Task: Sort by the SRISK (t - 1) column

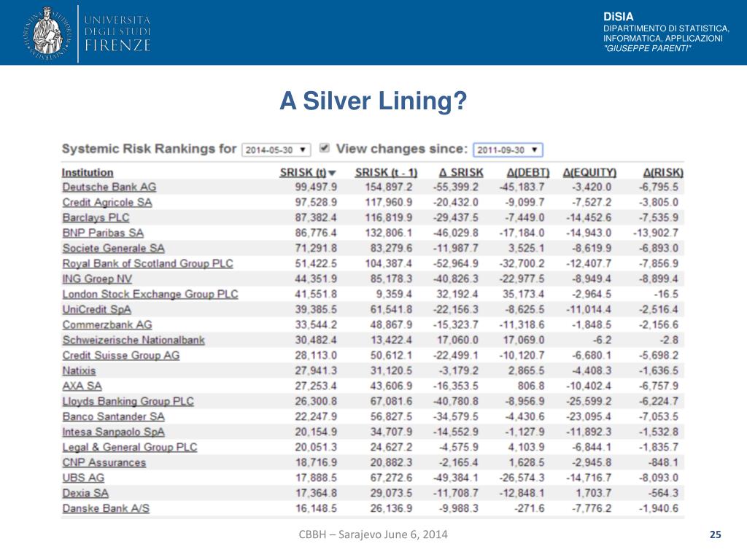Action: tap(386, 172)
